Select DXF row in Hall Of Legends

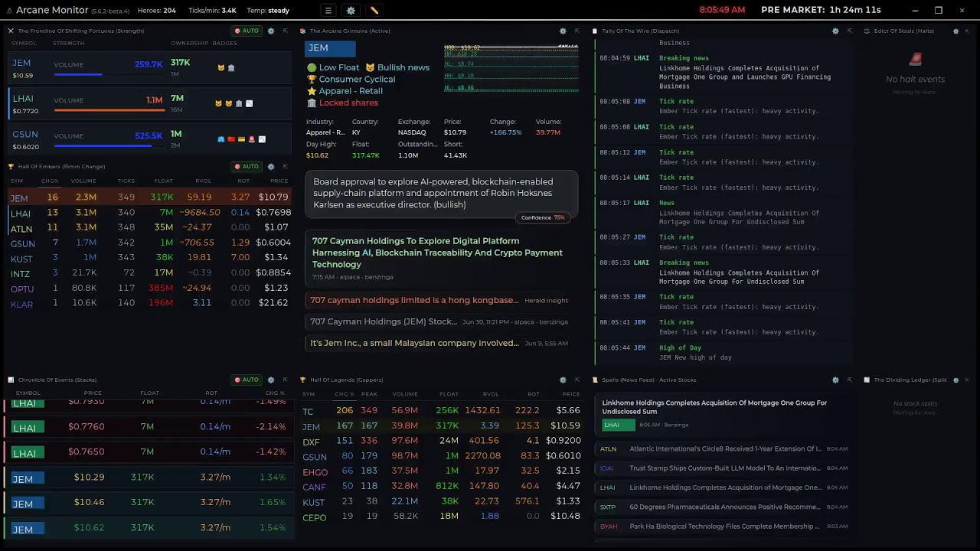441,442
